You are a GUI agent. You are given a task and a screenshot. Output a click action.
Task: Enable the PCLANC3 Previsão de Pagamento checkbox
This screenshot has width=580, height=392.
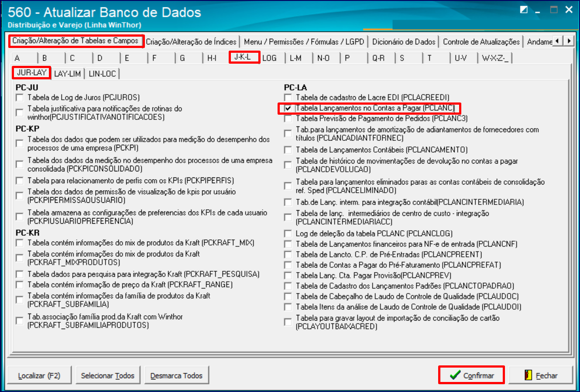click(288, 119)
